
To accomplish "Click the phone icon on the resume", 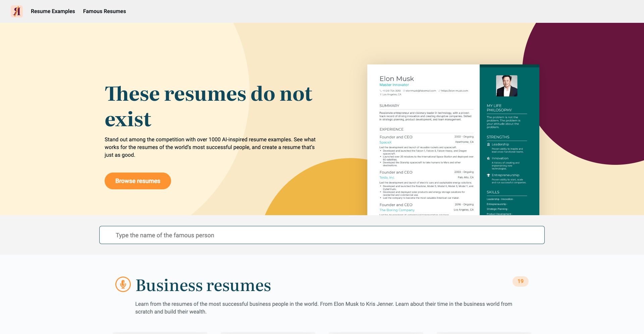I will pyautogui.click(x=380, y=91).
